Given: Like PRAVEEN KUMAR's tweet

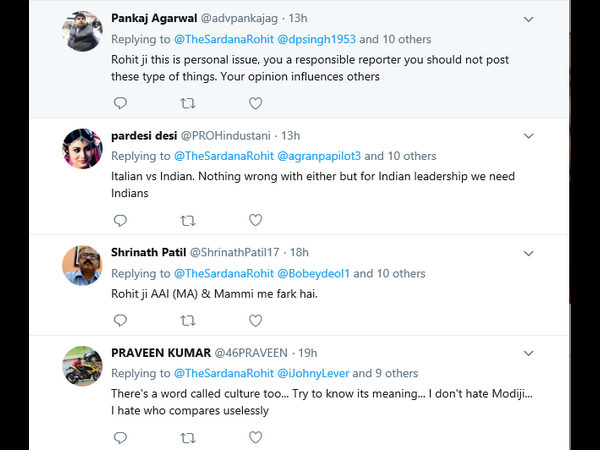Looking at the screenshot, I should [x=254, y=437].
